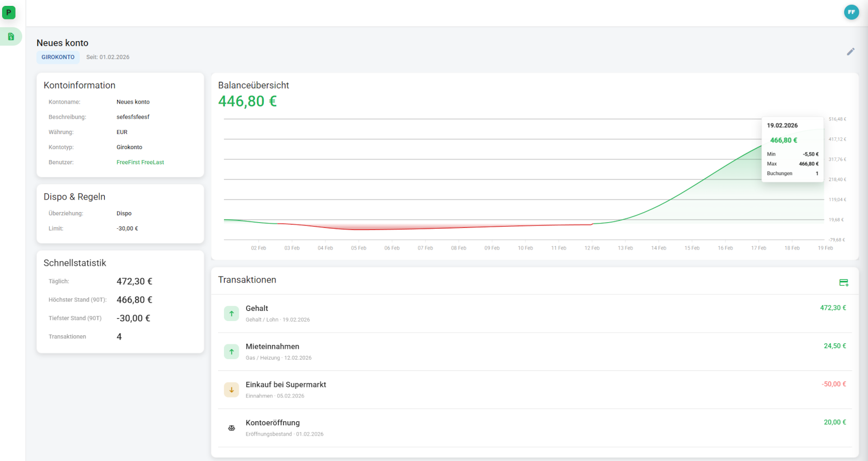This screenshot has height=461, width=868.
Task: Select the Einkauf bei Supermarkt transaction
Action: (286, 385)
